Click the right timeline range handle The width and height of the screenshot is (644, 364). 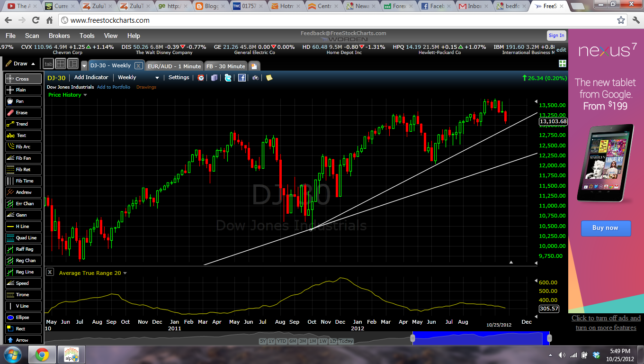549,338
